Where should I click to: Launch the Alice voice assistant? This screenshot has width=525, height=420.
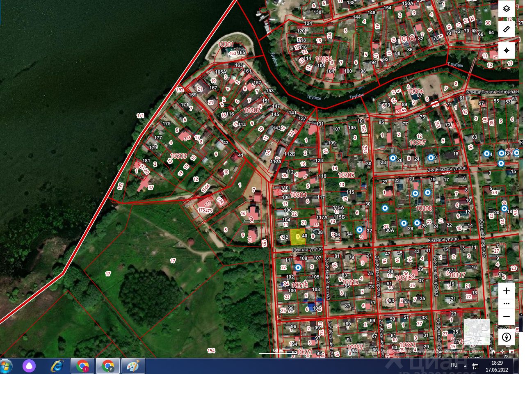point(29,366)
